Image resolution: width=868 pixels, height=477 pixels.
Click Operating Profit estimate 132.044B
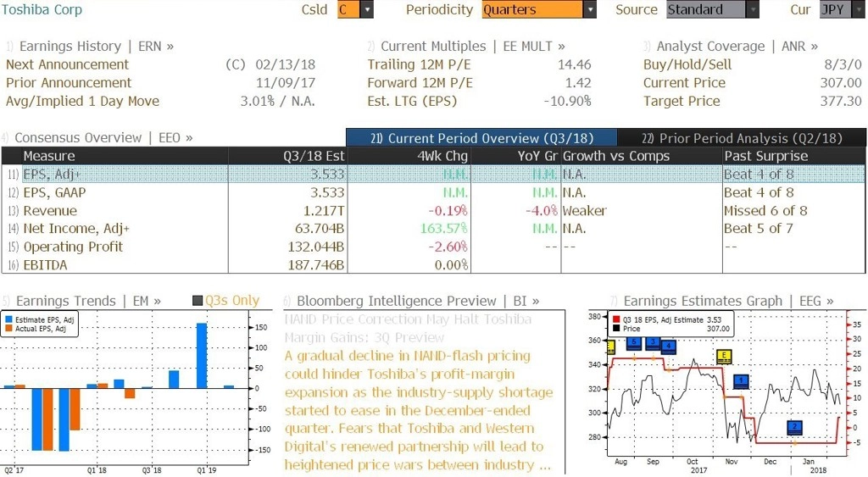click(x=315, y=247)
